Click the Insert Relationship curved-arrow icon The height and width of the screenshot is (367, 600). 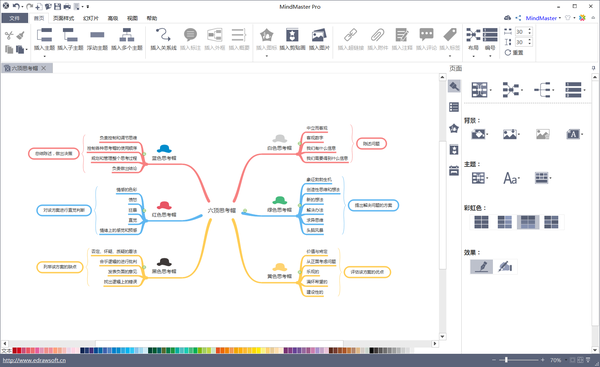pos(163,35)
